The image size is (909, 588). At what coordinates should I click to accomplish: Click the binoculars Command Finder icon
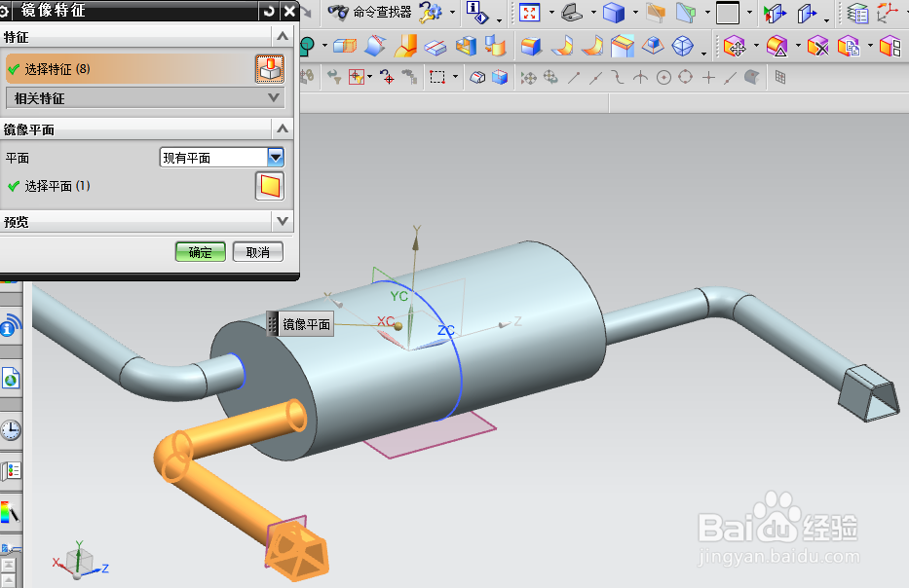point(338,12)
